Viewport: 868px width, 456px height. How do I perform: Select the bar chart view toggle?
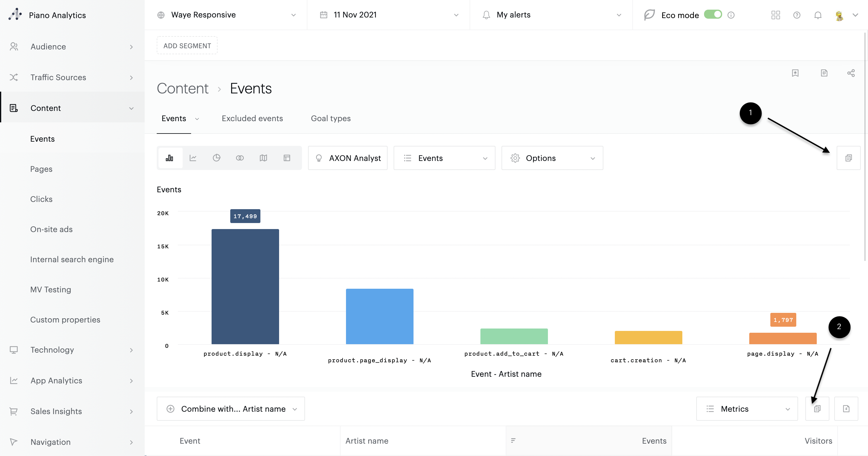pos(169,158)
